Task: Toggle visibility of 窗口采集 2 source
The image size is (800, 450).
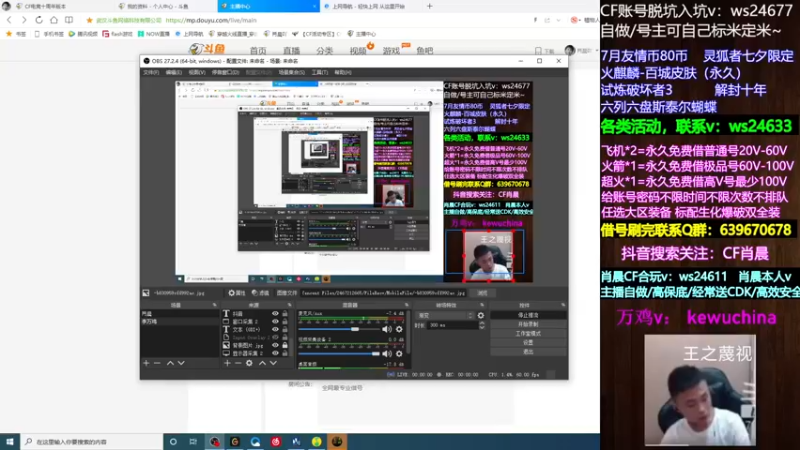Action: point(275,321)
